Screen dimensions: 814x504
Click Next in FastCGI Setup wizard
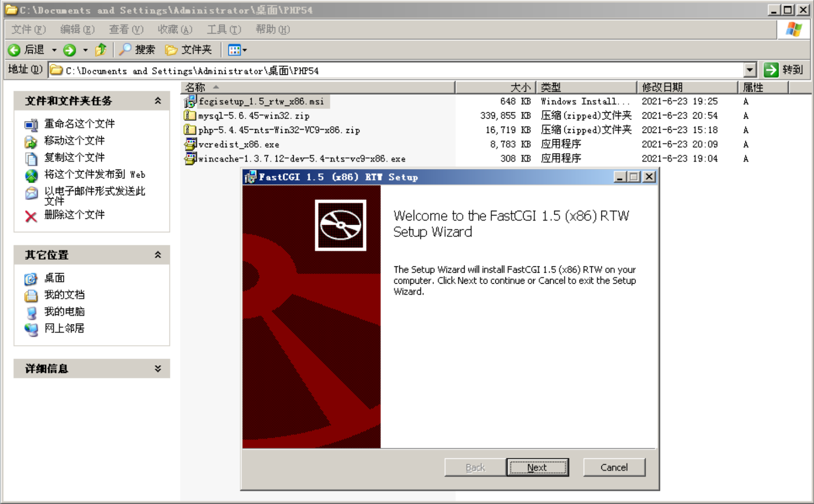click(538, 467)
